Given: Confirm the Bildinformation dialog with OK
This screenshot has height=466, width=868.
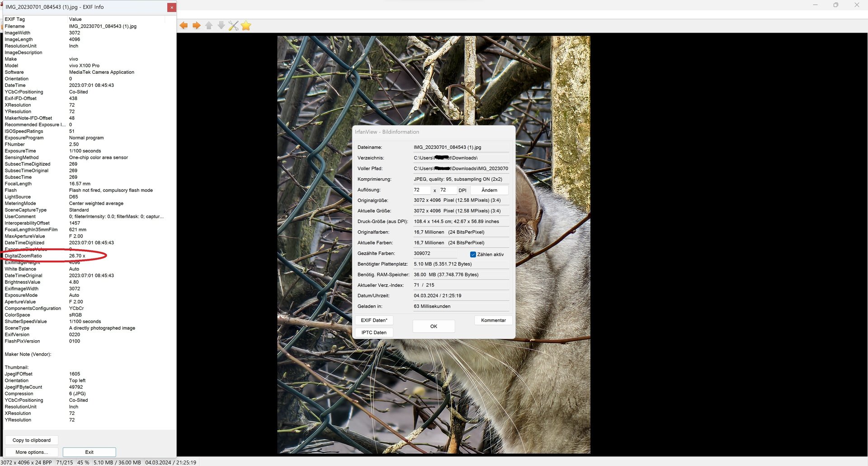Looking at the screenshot, I should (434, 326).
